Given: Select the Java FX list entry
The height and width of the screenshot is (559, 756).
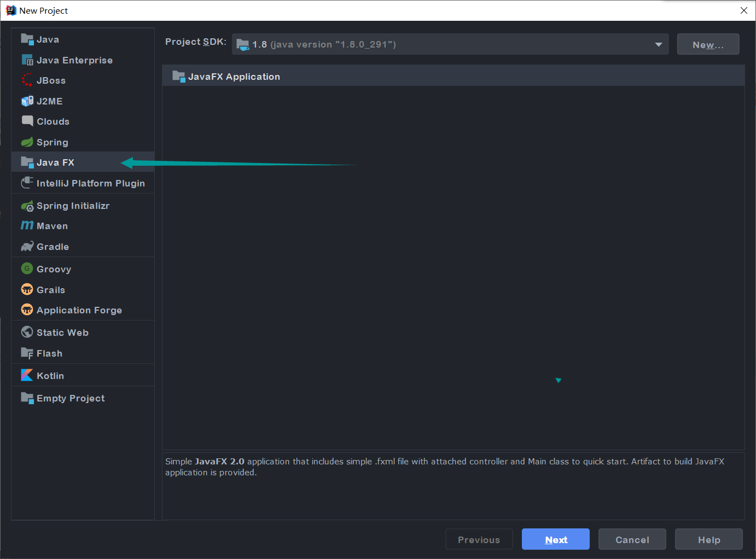Looking at the screenshot, I should point(83,162).
